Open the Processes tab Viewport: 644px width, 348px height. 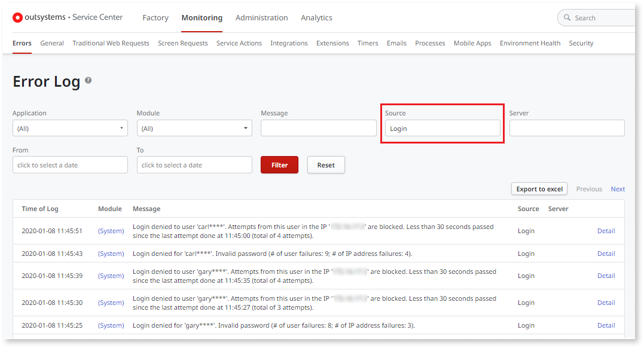(x=430, y=43)
